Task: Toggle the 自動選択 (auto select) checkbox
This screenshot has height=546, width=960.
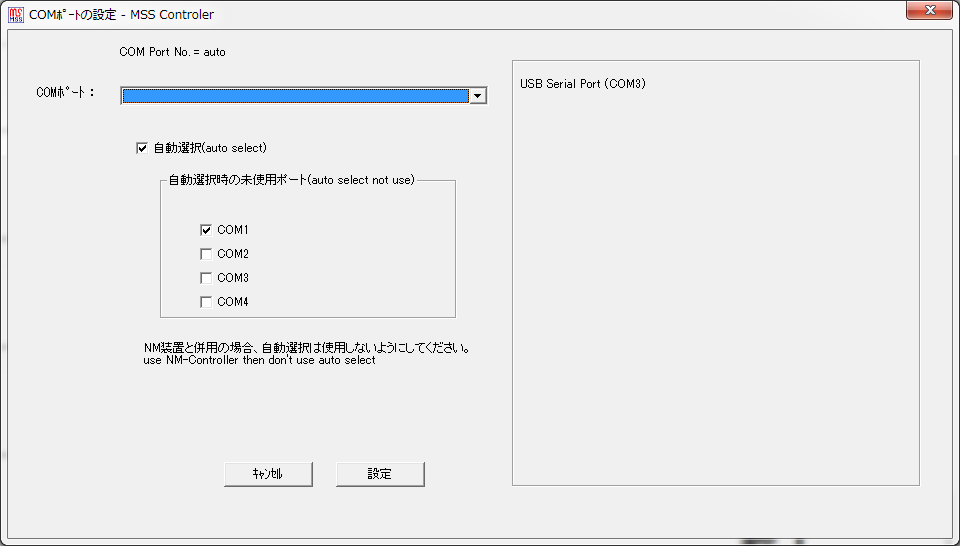Action: [142, 149]
